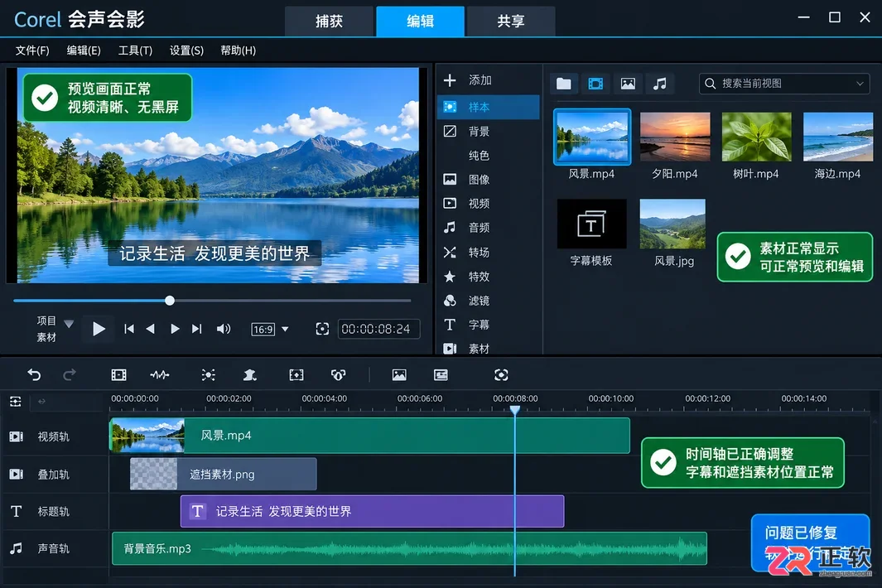Click the three-circles icon in timeline toolbar
Screen dimensions: 882x588
pos(338,374)
